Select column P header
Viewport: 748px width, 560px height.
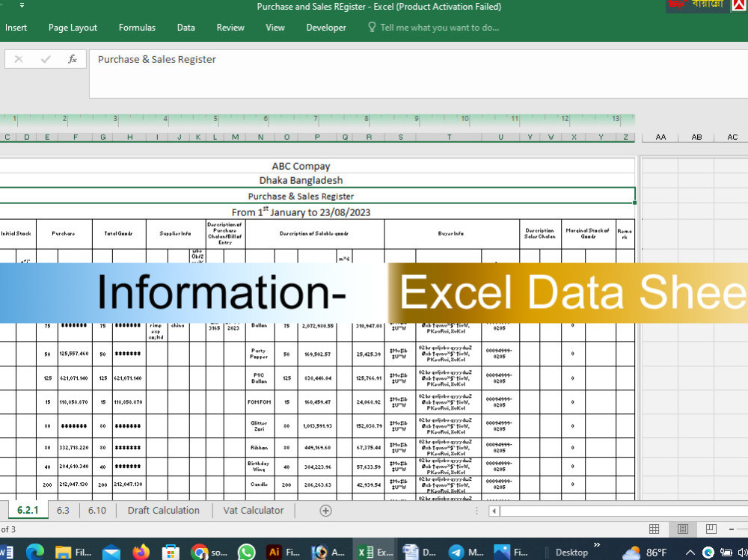coord(317,137)
